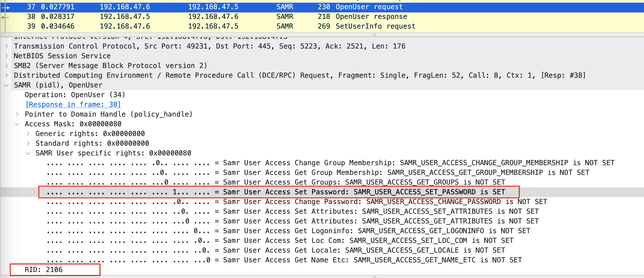Expand the Standard rights node

[28, 144]
